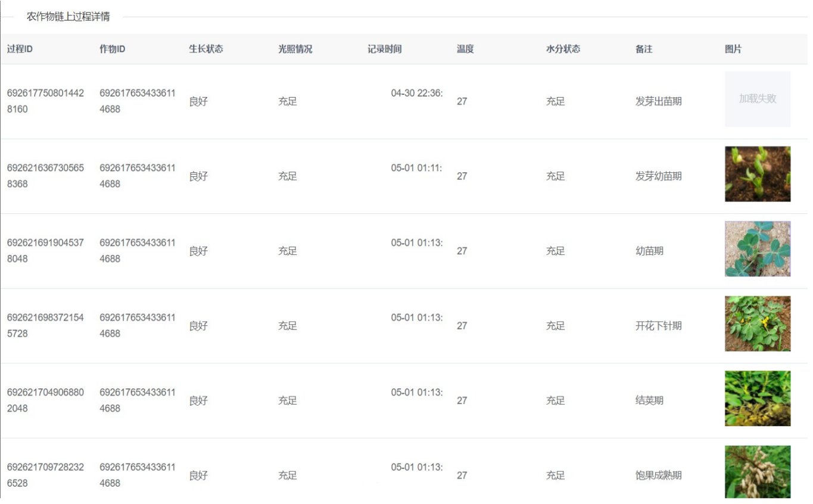The height and width of the screenshot is (504, 813).
Task: Select process ID ending in 8160
Action: pos(45,101)
